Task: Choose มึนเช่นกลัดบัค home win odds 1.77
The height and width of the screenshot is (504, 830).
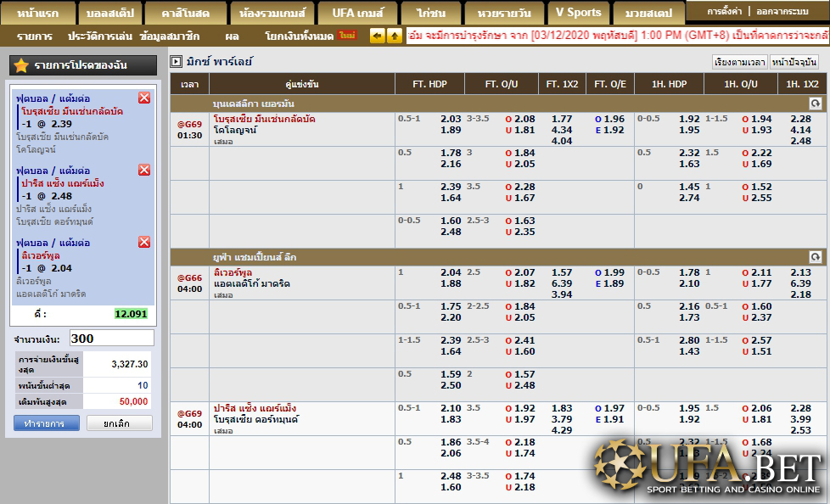Action: pyautogui.click(x=562, y=119)
